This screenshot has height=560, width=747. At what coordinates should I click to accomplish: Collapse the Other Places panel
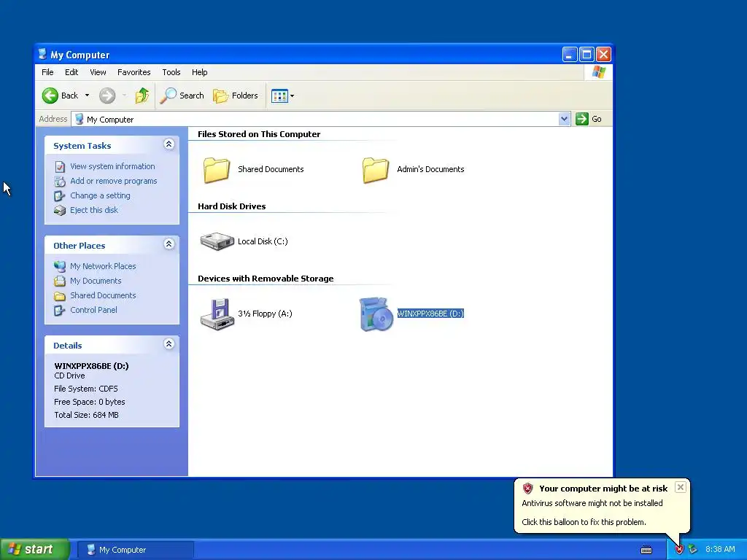(169, 244)
